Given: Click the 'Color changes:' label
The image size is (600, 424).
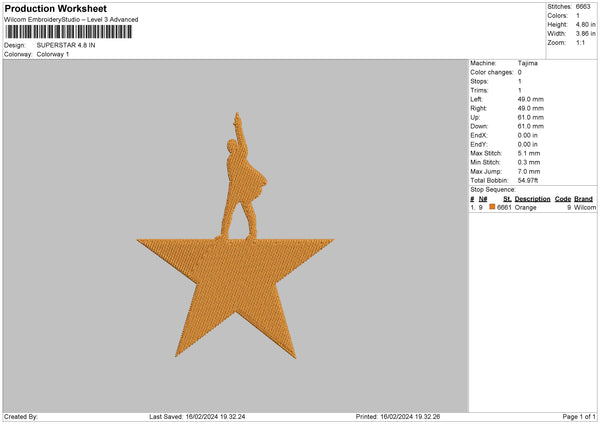Looking at the screenshot, I should click(x=492, y=72).
